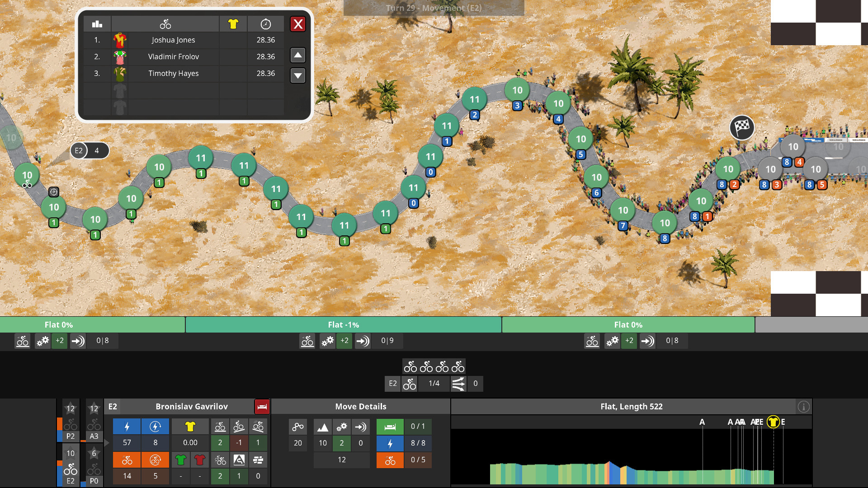868x488 pixels.
Task: Click the gears icon below the Flat -1% segment
Action: [327, 341]
